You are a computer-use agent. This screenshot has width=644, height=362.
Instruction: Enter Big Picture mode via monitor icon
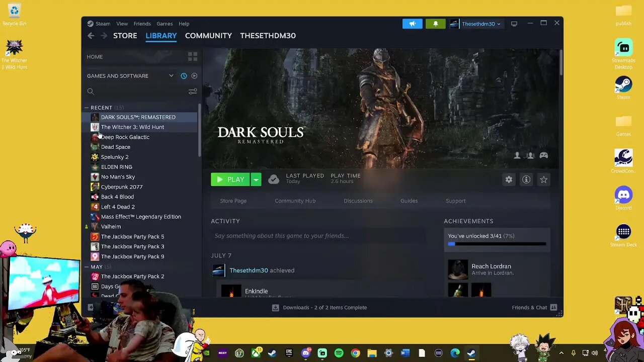(514, 24)
